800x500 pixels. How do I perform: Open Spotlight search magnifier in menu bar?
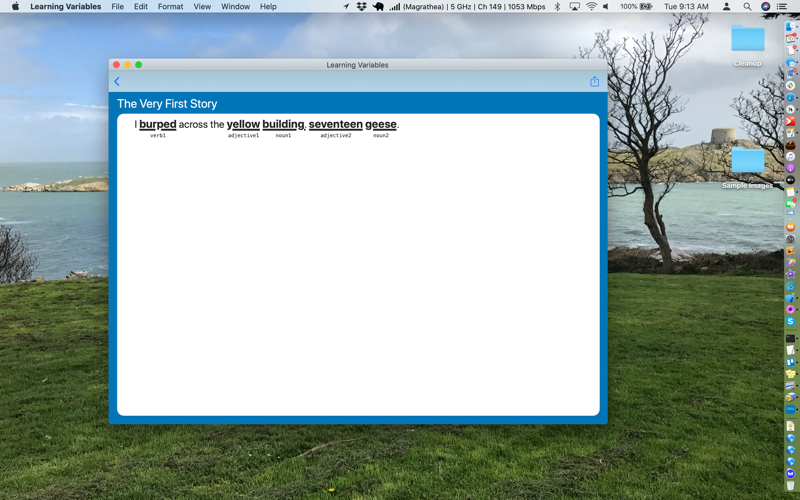point(747,7)
